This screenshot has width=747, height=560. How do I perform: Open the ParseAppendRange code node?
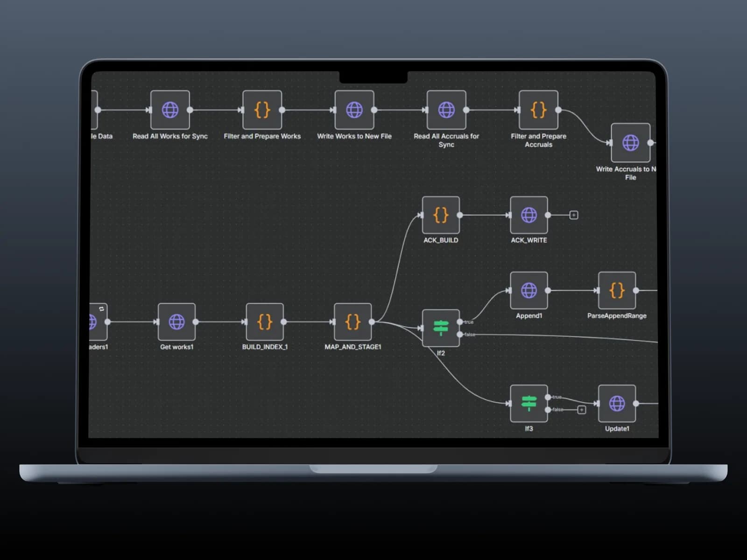pyautogui.click(x=617, y=291)
